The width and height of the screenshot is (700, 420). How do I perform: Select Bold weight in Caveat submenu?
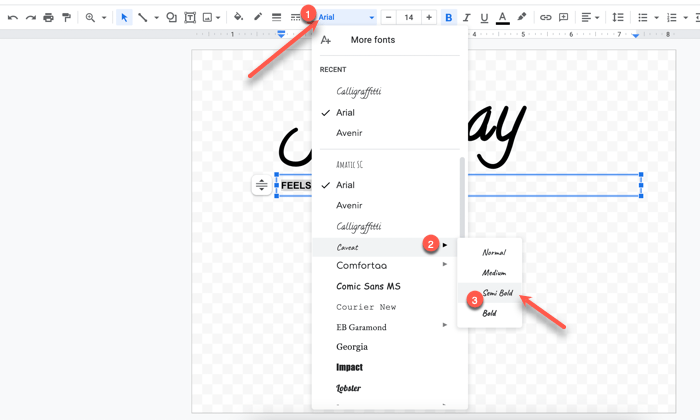(x=490, y=313)
